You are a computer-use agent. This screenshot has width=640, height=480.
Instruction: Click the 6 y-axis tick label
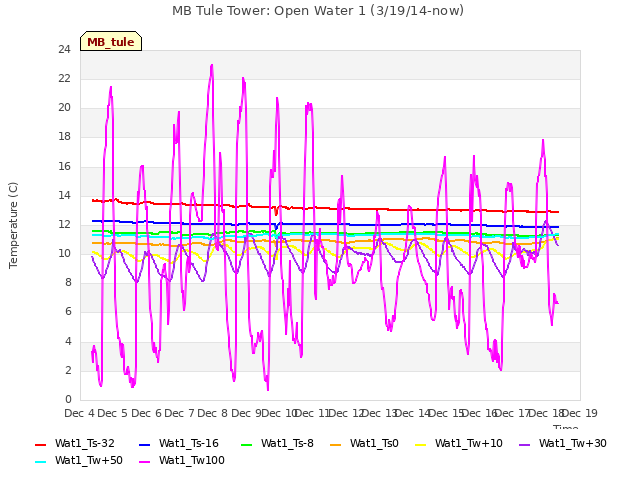[x=68, y=312]
